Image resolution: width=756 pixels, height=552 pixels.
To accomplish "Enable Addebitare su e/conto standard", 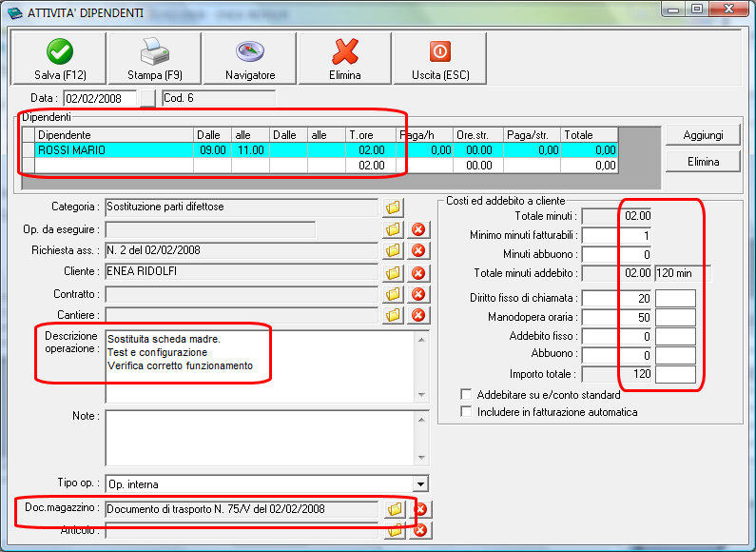I will tap(466, 395).
